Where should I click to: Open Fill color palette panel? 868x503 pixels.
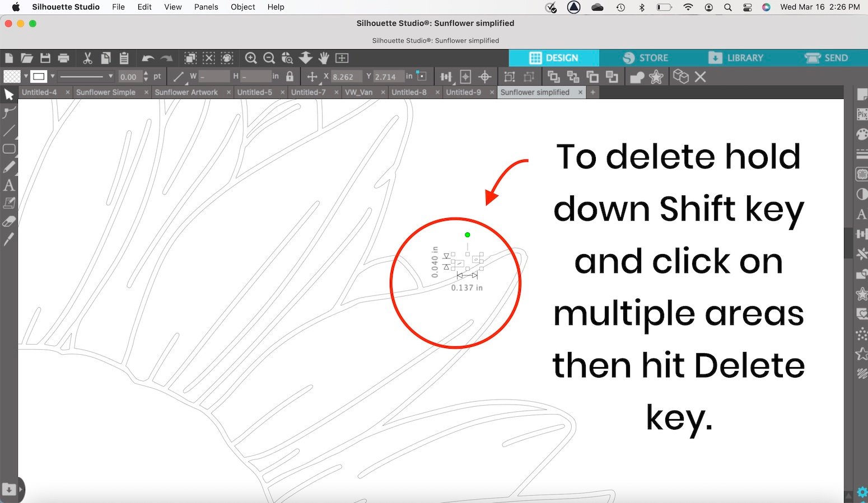pyautogui.click(x=862, y=134)
